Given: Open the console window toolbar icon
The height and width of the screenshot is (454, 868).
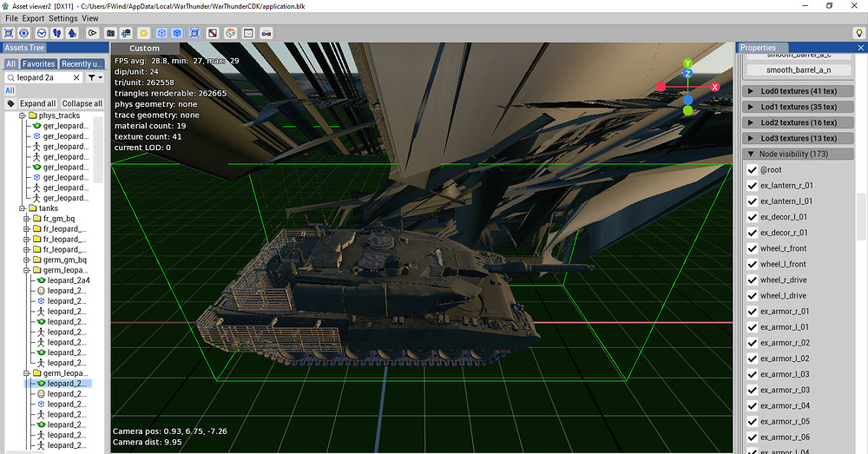Looking at the screenshot, I should pyautogui.click(x=248, y=33).
